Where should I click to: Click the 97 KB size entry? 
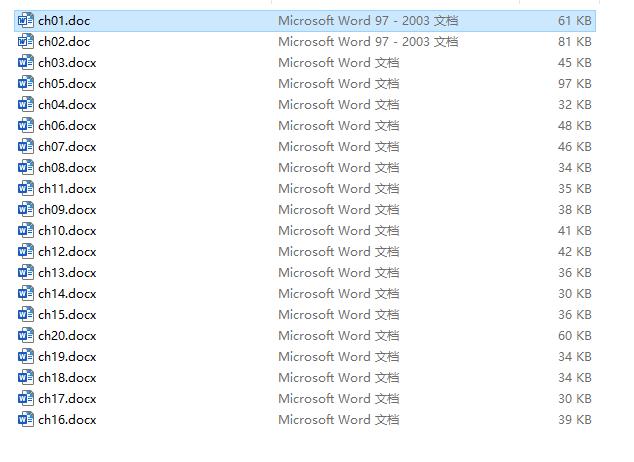575,84
